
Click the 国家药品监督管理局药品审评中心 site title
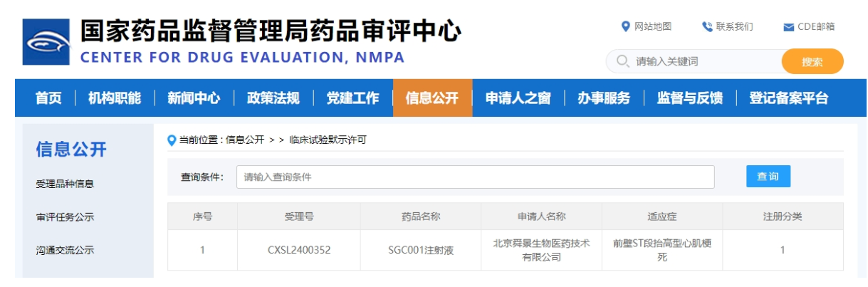coord(271,30)
